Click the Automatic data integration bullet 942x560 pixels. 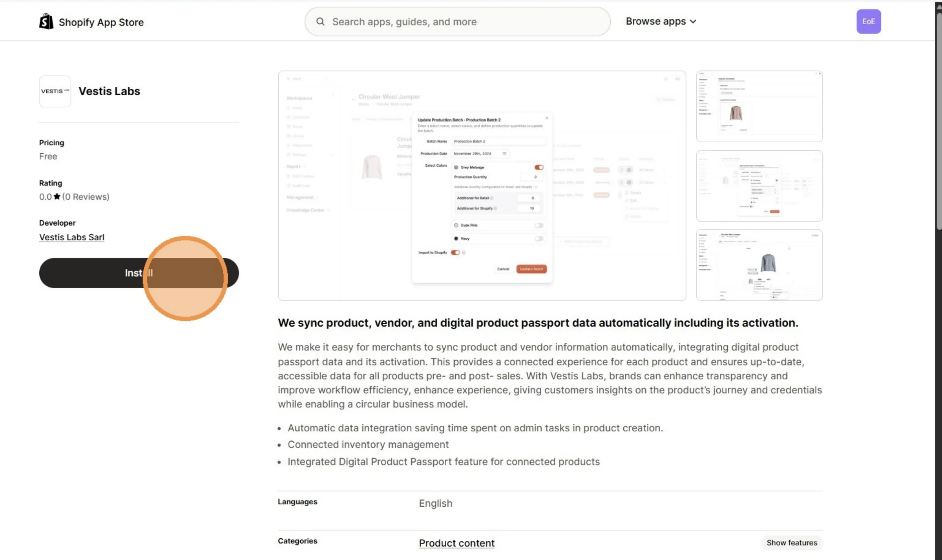(x=475, y=428)
